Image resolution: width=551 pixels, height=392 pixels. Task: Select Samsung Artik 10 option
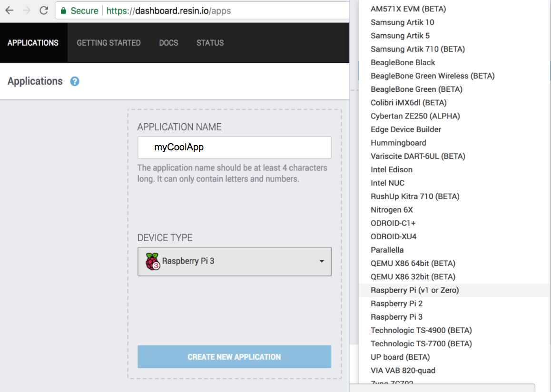tap(402, 22)
